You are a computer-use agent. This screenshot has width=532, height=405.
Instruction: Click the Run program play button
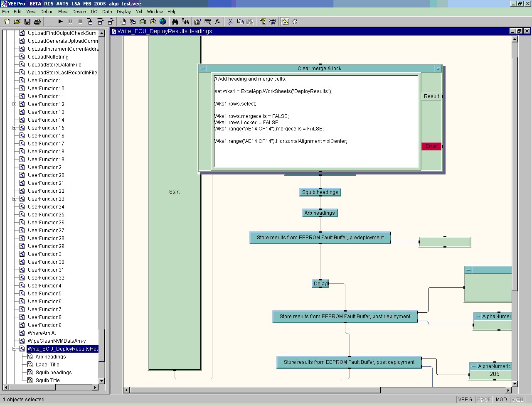click(x=60, y=22)
